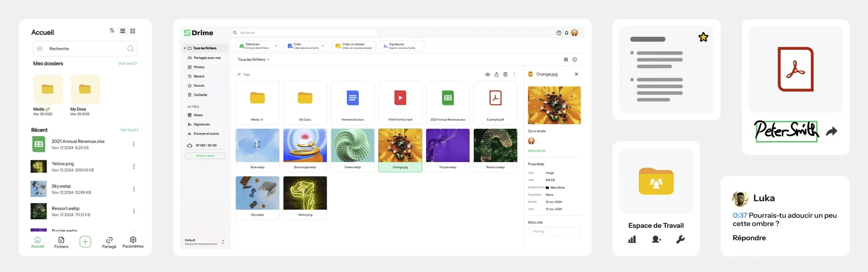Expand Tous les fichiers breadcrumb dropdown

pos(253,59)
